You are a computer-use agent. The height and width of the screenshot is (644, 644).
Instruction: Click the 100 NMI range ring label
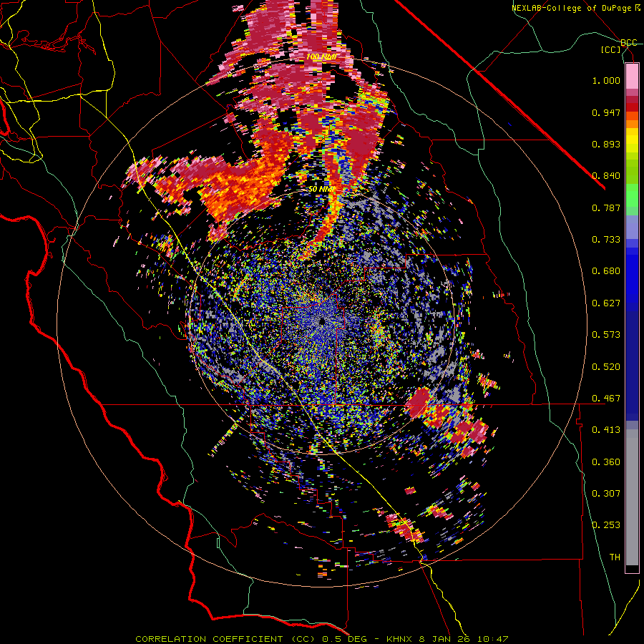point(321,57)
